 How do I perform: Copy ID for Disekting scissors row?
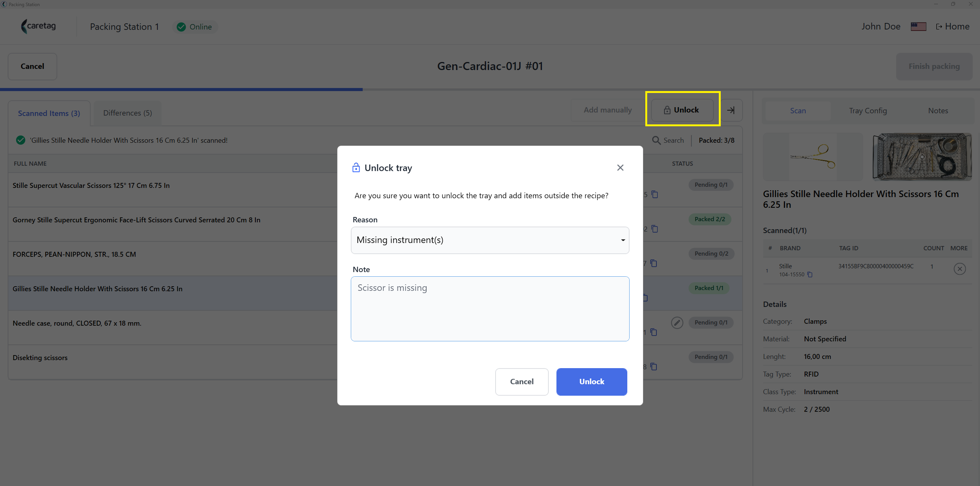point(654,367)
